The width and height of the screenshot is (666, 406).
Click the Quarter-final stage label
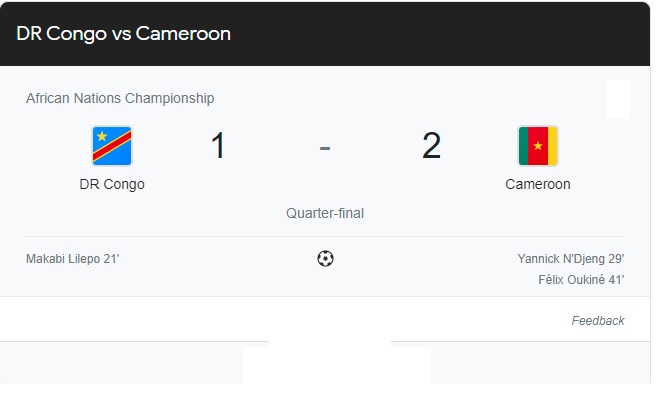325,213
